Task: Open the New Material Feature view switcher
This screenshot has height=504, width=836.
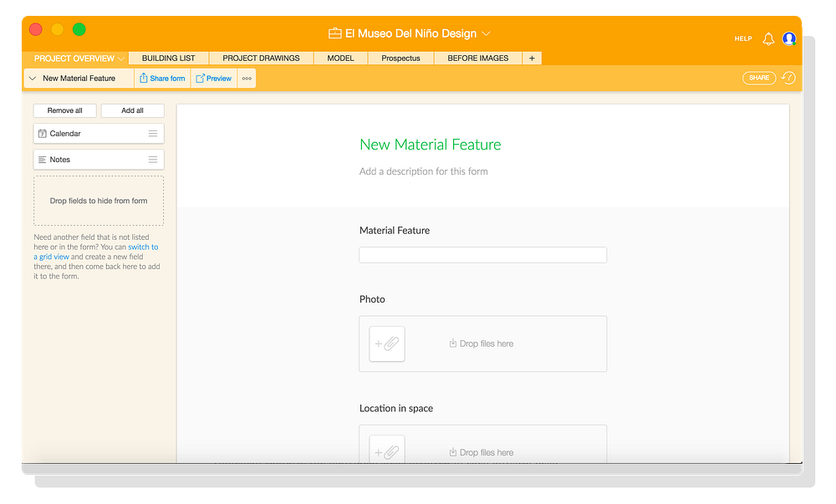Action: click(79, 79)
